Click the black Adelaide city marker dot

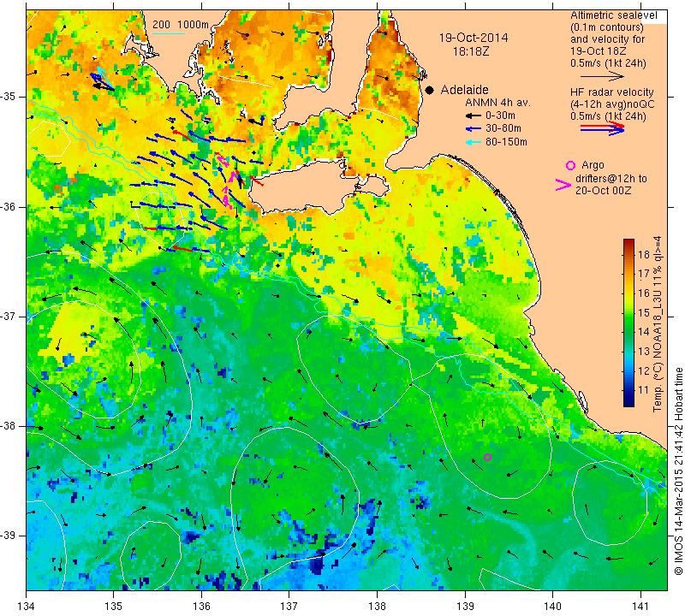tap(430, 90)
